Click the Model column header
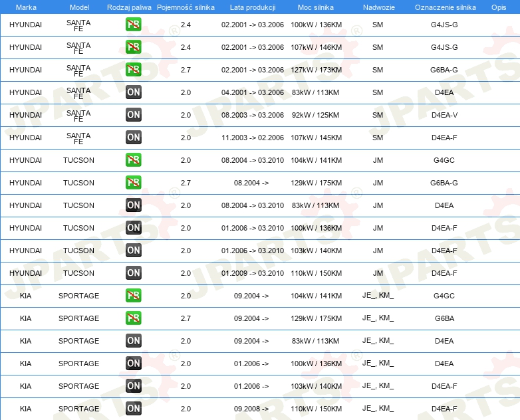This screenshot has height=420, width=520. 79,7
